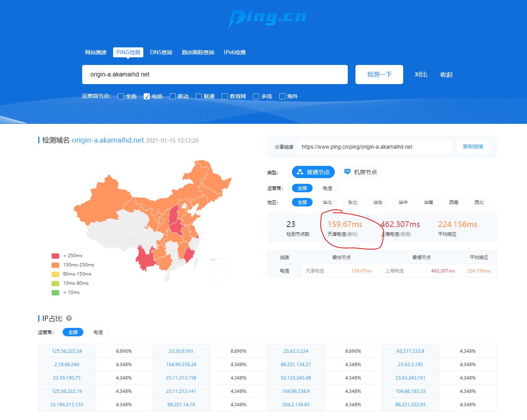Click the 最快节点 column header

coord(342,257)
